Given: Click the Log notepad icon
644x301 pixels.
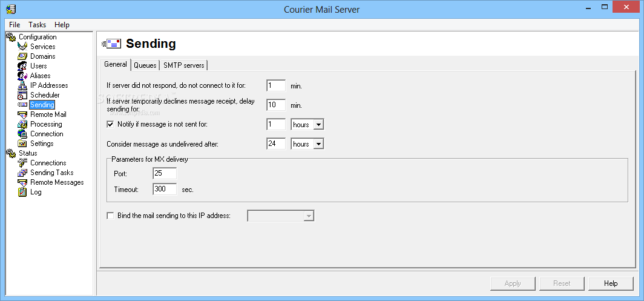Looking at the screenshot, I should coord(22,192).
